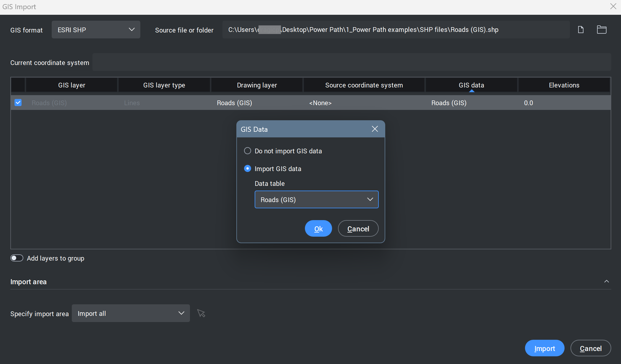Select Do not import GIS data
This screenshot has height=364, width=621.
click(x=248, y=151)
